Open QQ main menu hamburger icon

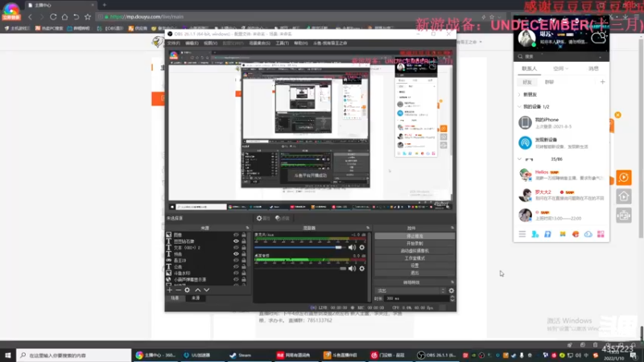[522, 234]
